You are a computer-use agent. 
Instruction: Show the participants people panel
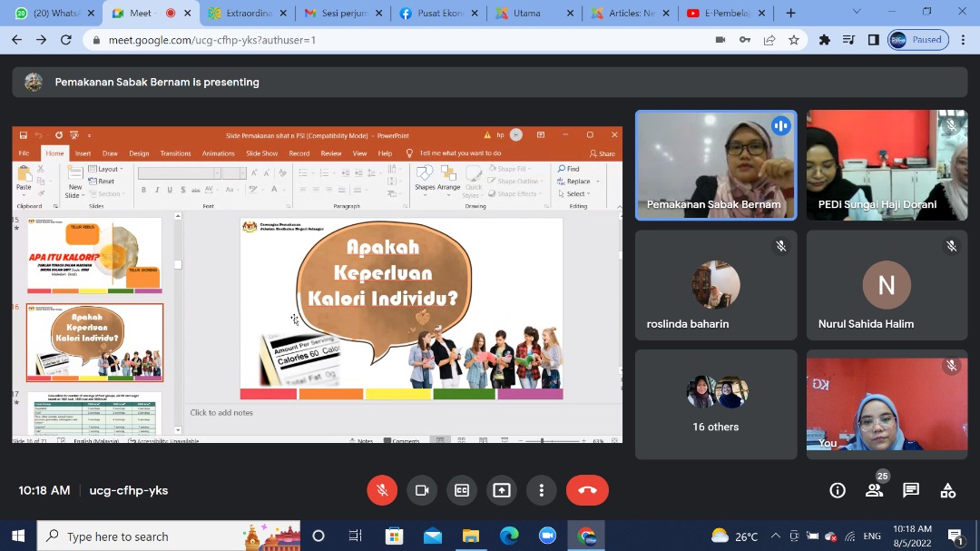[874, 490]
